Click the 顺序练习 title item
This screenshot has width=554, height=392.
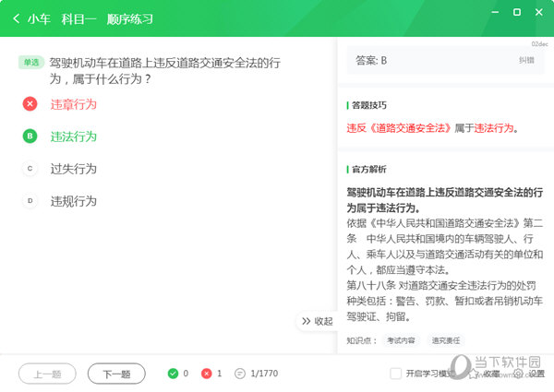point(128,18)
